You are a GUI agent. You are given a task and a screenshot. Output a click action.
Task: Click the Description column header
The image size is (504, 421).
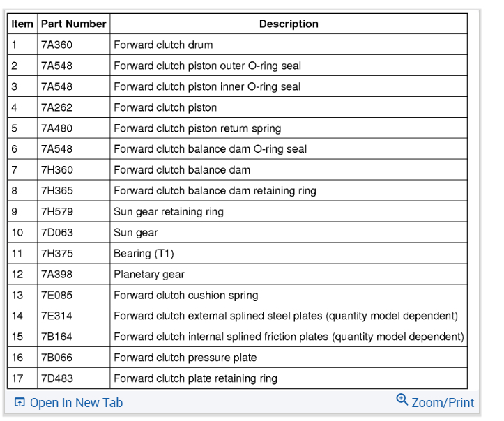click(x=289, y=24)
